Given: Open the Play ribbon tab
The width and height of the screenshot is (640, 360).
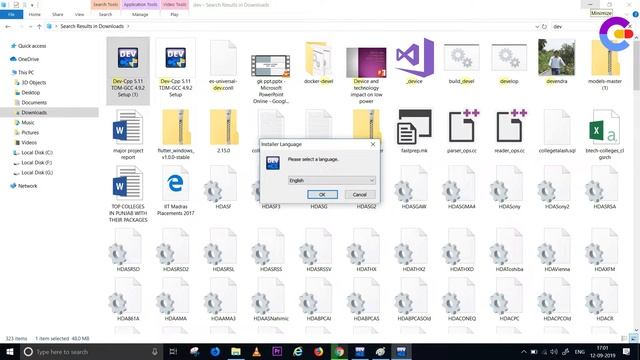Looking at the screenshot, I should 174,14.
